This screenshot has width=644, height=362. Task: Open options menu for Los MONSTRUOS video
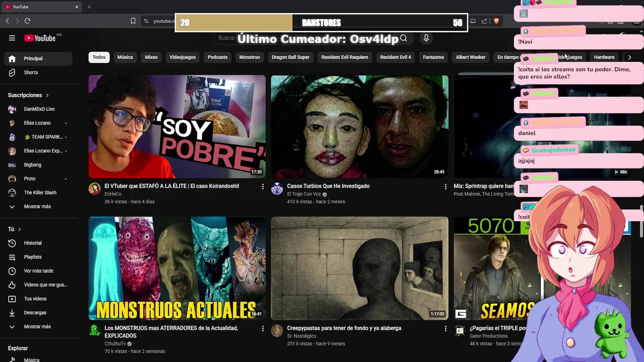click(x=263, y=328)
